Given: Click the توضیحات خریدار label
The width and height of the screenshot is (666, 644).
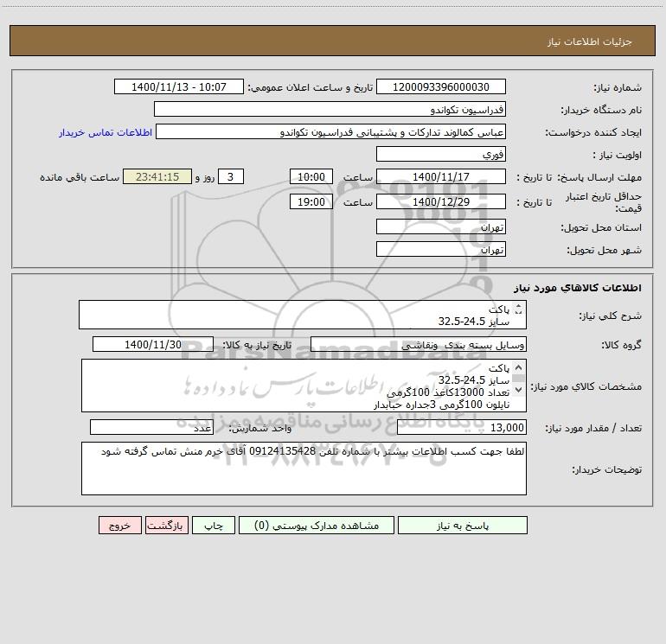Looking at the screenshot, I should 607,469.
